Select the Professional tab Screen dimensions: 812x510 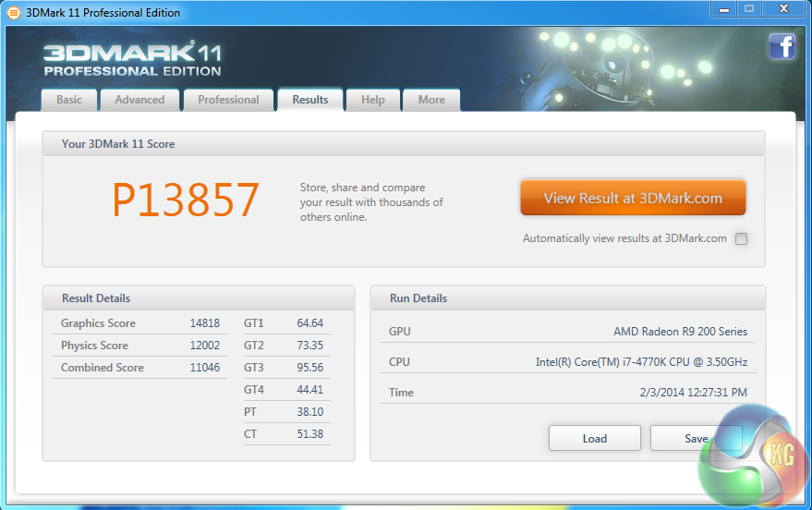(228, 100)
